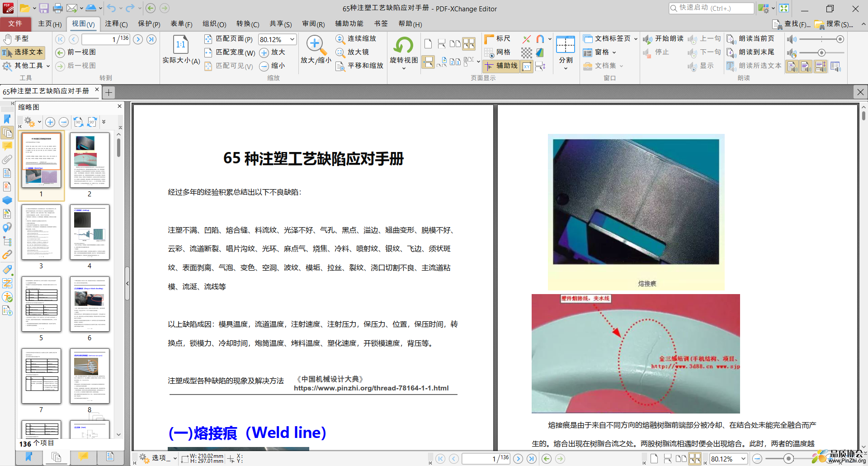Open the Attachments paperclip pane
The image size is (868, 466).
[7, 159]
